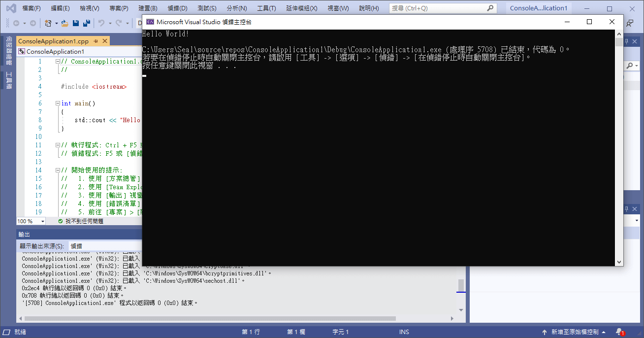Open the 建置(B) menu
The width and height of the screenshot is (644, 338).
coord(148,8)
